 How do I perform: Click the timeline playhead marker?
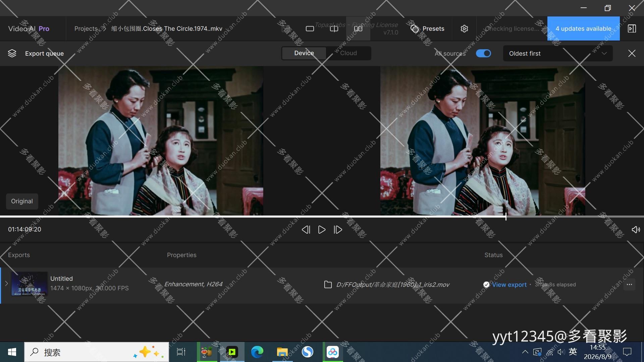[x=506, y=217]
